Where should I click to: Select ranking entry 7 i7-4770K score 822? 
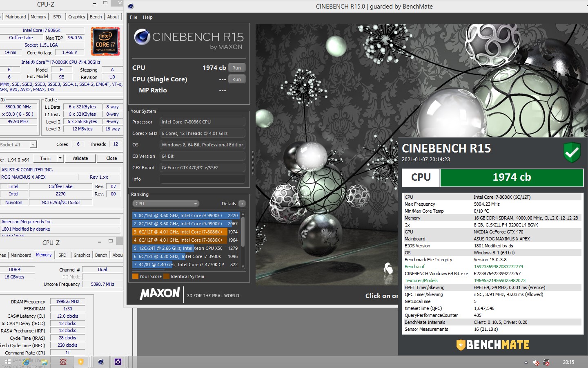tap(186, 265)
